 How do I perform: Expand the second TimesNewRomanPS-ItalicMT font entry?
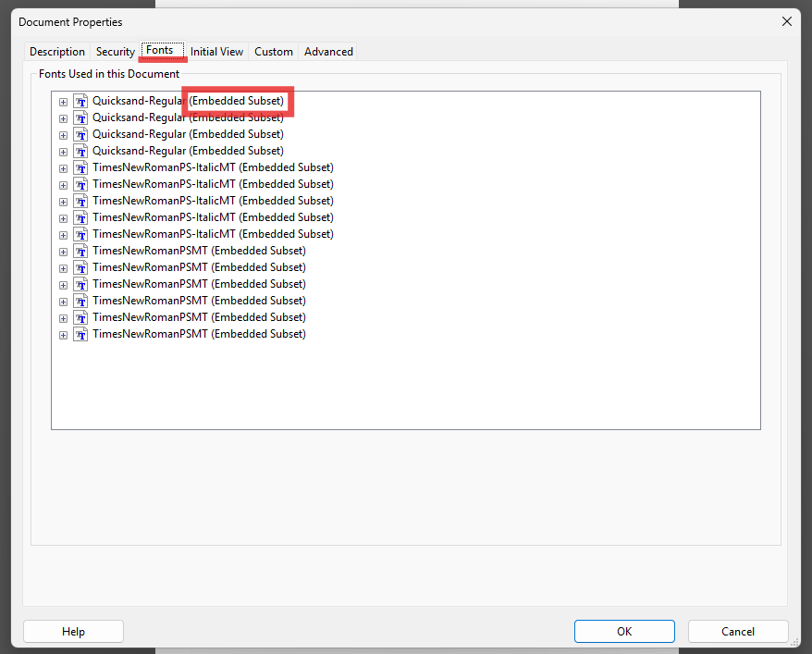[63, 185]
